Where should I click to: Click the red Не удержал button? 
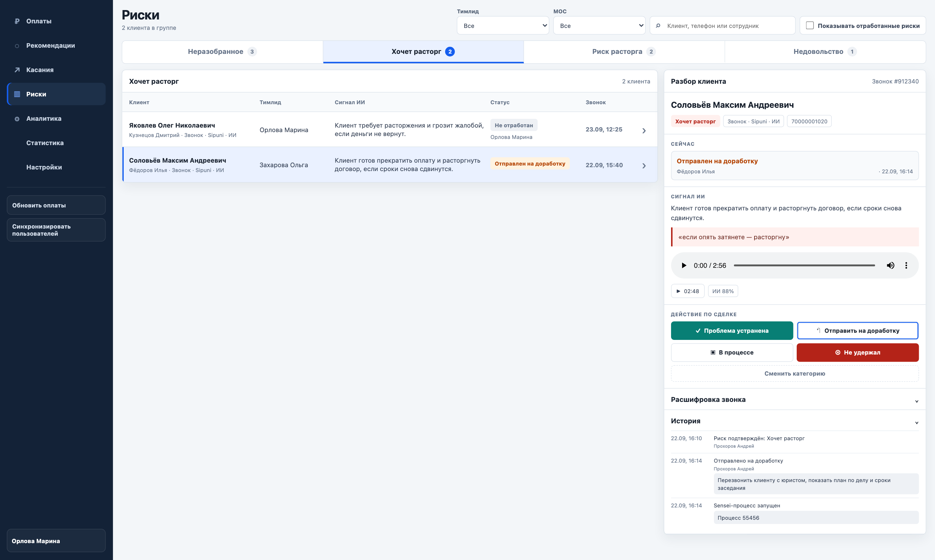coord(858,352)
